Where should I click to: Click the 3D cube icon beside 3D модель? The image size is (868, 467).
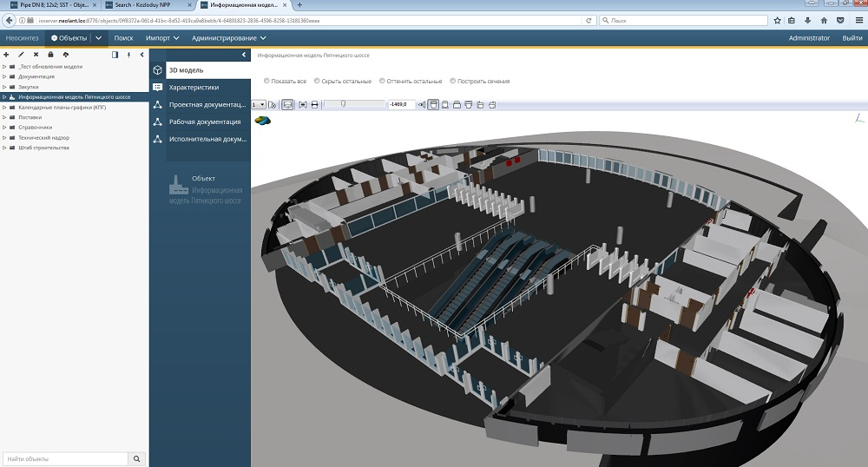pos(158,70)
